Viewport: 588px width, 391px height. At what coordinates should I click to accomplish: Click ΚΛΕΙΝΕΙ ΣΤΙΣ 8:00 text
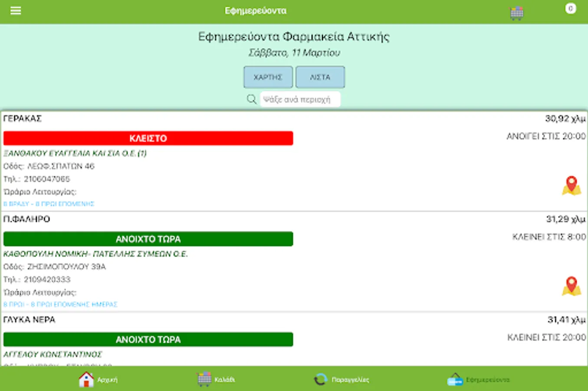pos(549,237)
